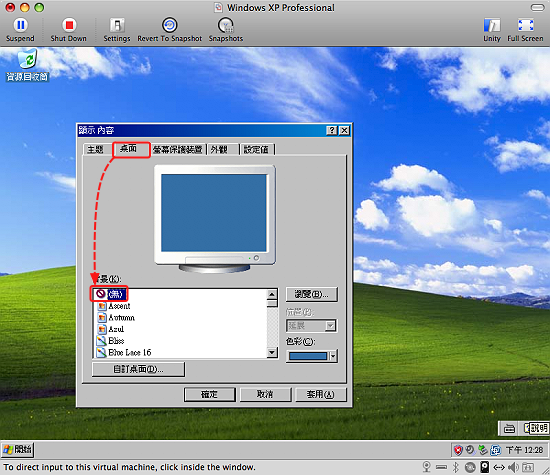Click the background list scroll-down arrow
The image size is (550, 475).
pos(272,352)
